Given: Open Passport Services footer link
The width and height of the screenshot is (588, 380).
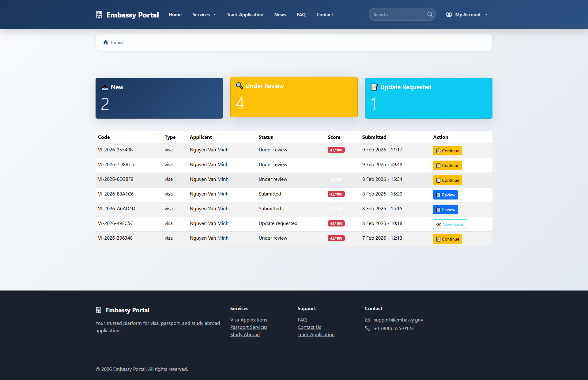Looking at the screenshot, I should (x=249, y=327).
